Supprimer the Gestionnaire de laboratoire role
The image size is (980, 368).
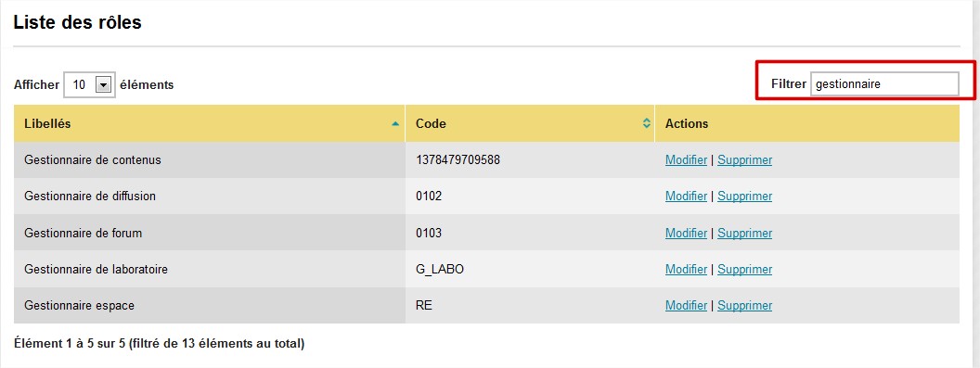click(744, 270)
